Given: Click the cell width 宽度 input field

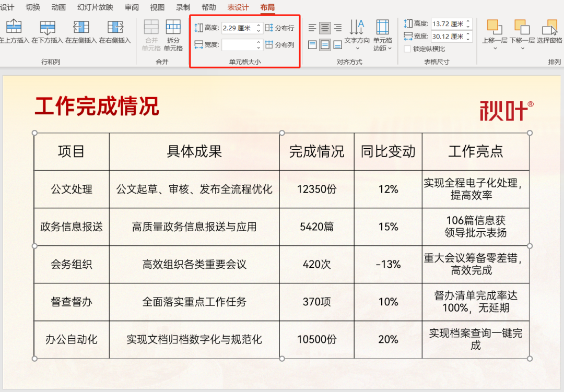Looking at the screenshot, I should tap(238, 45).
